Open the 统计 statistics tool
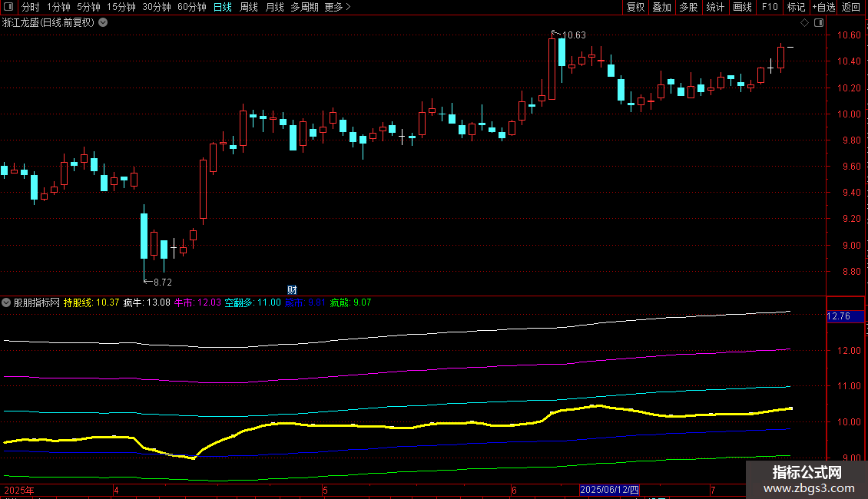The width and height of the screenshot is (868, 499). [715, 7]
